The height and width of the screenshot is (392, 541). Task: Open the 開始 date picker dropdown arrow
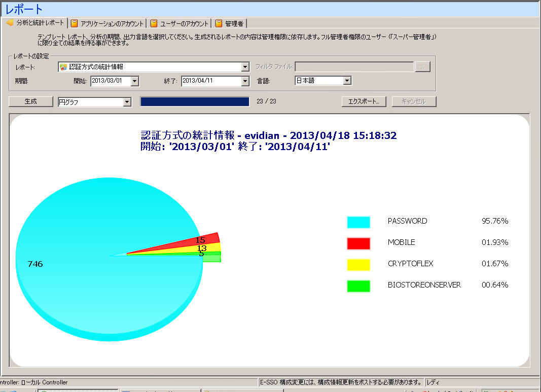135,81
